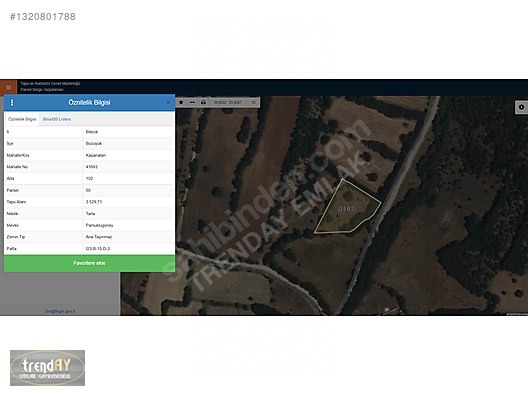Switch to the Bina/BB Listesi tab
The height and width of the screenshot is (396, 528).
click(57, 119)
